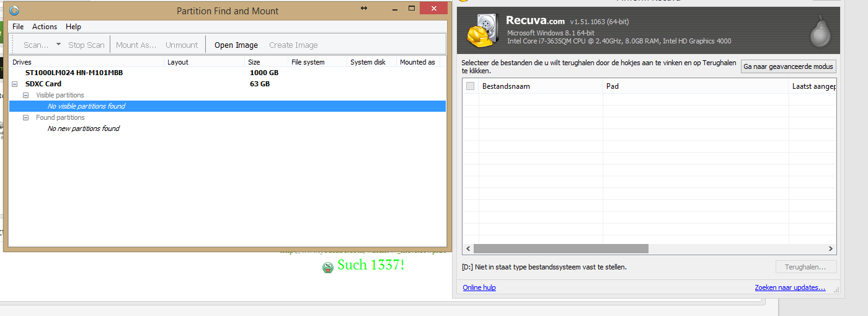Click Recuva horizontal scrollbar right arrow
This screenshot has width=868, height=316.
coord(831,249)
